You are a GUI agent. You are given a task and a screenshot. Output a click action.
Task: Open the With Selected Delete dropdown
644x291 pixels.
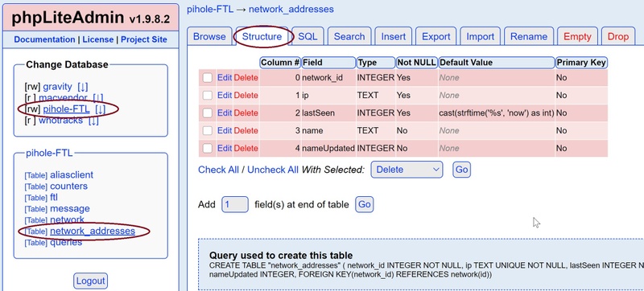407,170
